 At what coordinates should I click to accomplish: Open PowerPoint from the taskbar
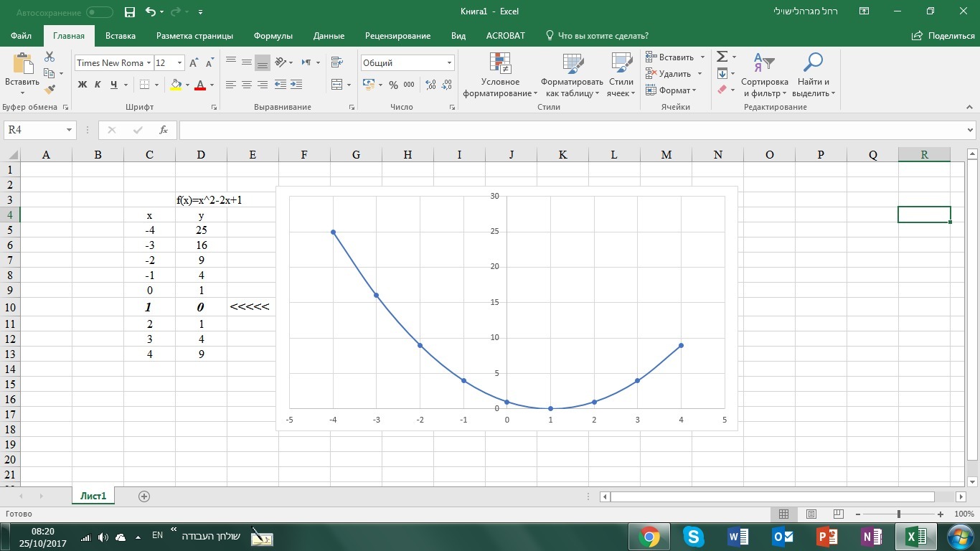(x=826, y=537)
